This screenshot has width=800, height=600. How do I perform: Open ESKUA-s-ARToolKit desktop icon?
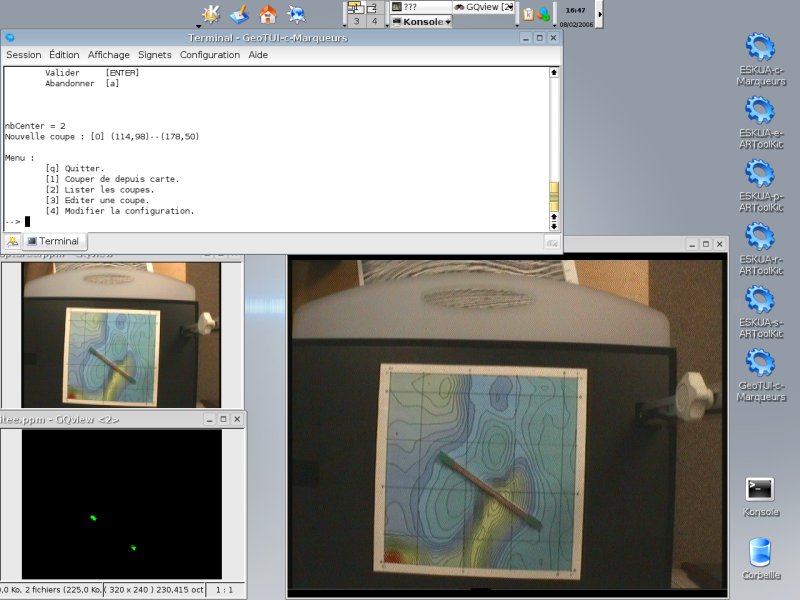click(x=761, y=313)
